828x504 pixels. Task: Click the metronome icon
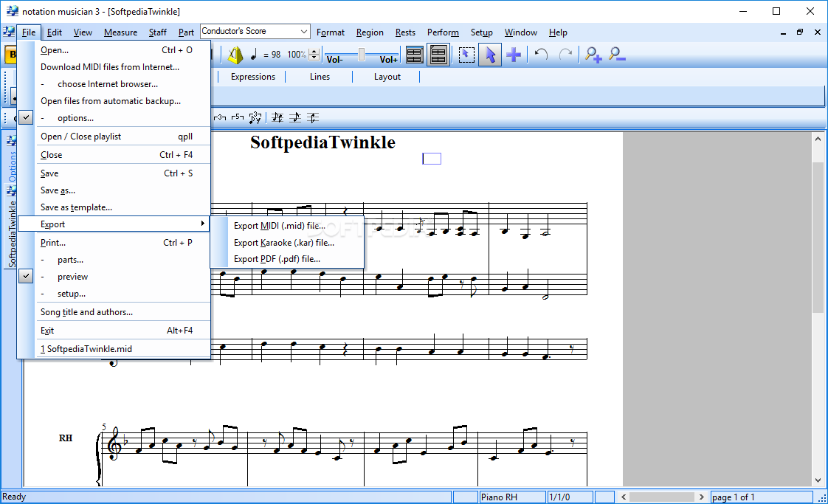(235, 55)
